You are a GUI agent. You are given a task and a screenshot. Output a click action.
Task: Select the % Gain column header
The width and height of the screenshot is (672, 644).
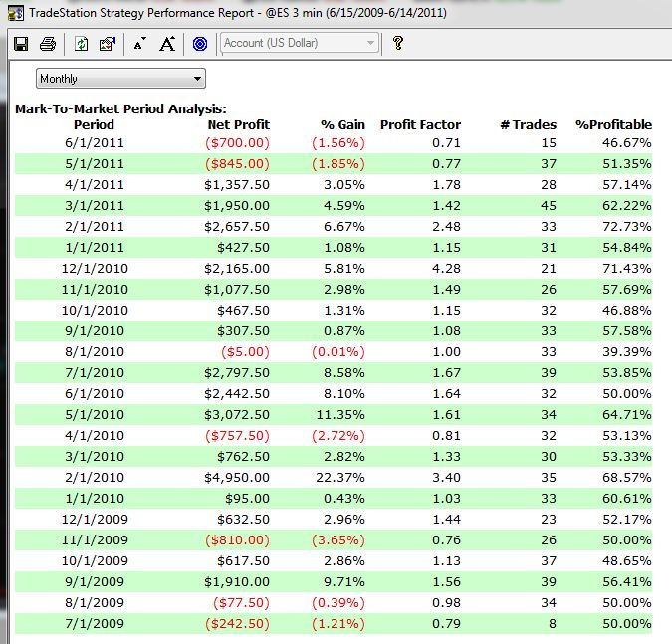coord(342,125)
